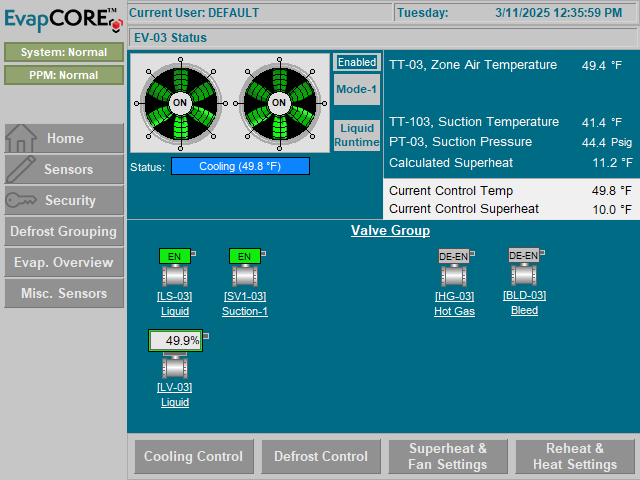Click the Bleed label link
Image resolution: width=640 pixels, height=480 pixels.
point(524,310)
